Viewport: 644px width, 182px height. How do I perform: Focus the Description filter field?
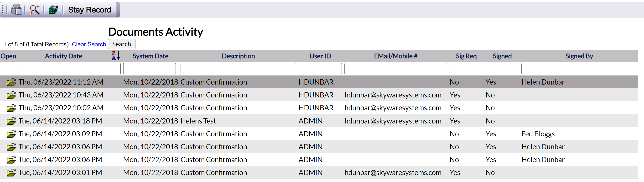(238, 69)
